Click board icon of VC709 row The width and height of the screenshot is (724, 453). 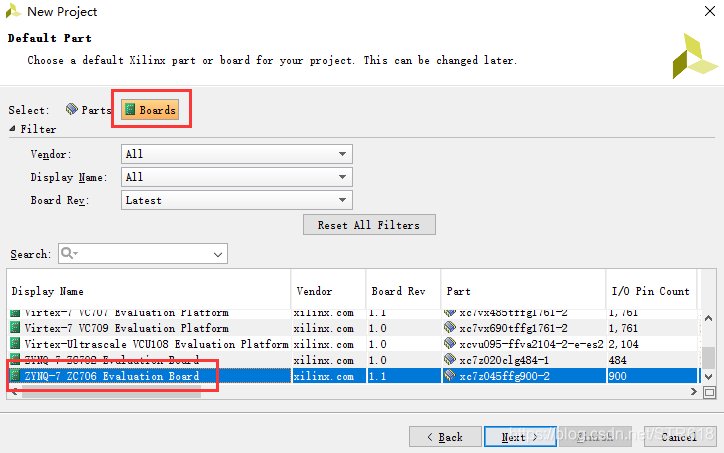pos(15,328)
